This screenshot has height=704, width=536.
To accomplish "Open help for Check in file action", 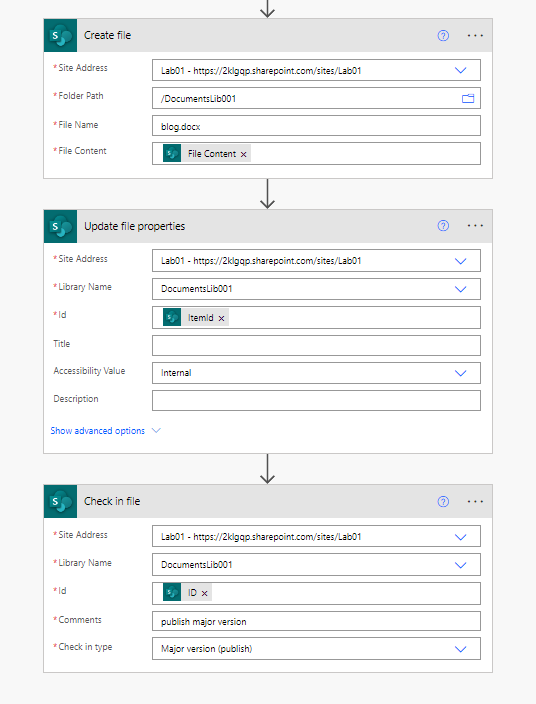I will (x=443, y=502).
